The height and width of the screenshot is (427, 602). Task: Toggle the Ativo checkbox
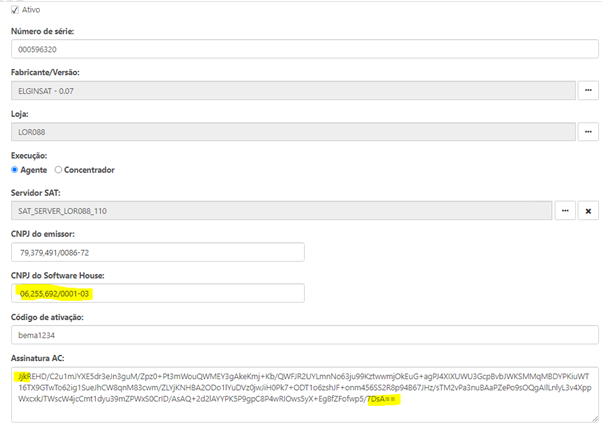pos(13,9)
